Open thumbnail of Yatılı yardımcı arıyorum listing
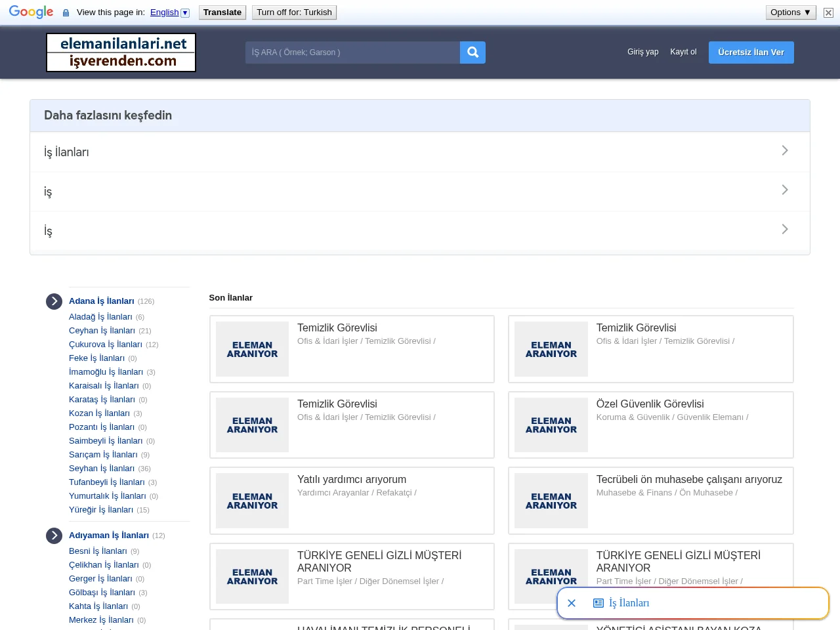 252,501
